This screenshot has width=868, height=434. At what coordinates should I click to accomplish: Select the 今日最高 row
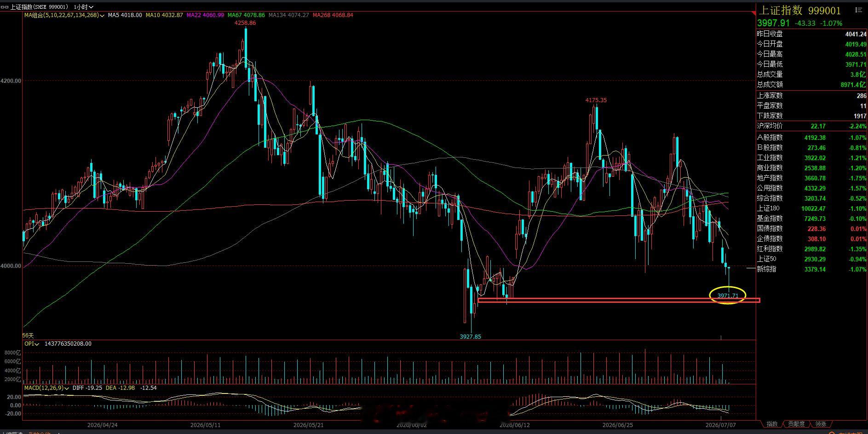[x=812, y=54]
